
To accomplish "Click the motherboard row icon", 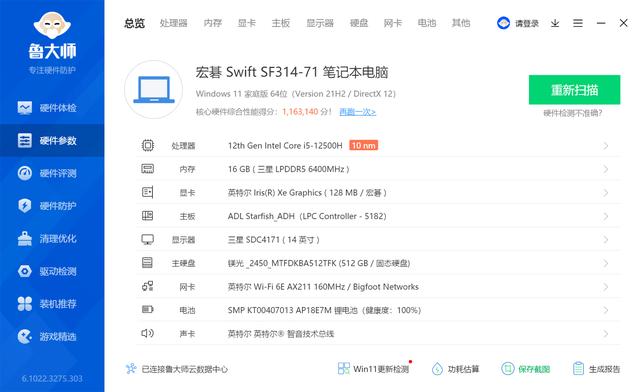I will pos(148,216).
